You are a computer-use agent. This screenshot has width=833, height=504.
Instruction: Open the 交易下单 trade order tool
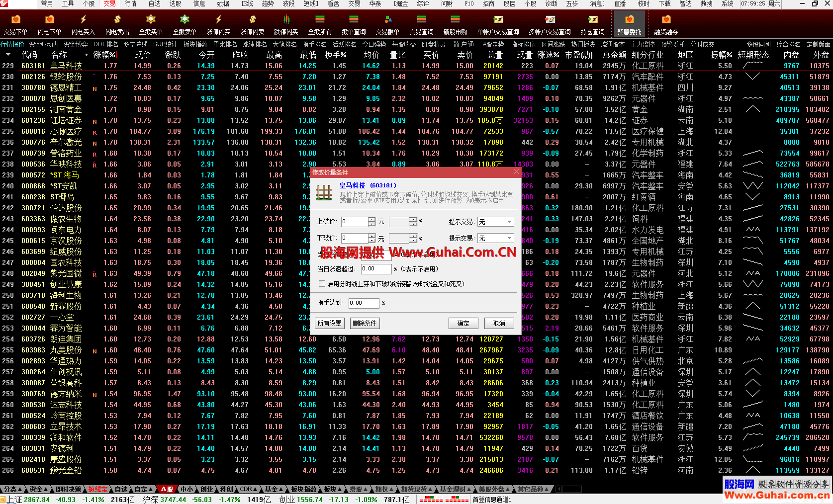[15, 24]
